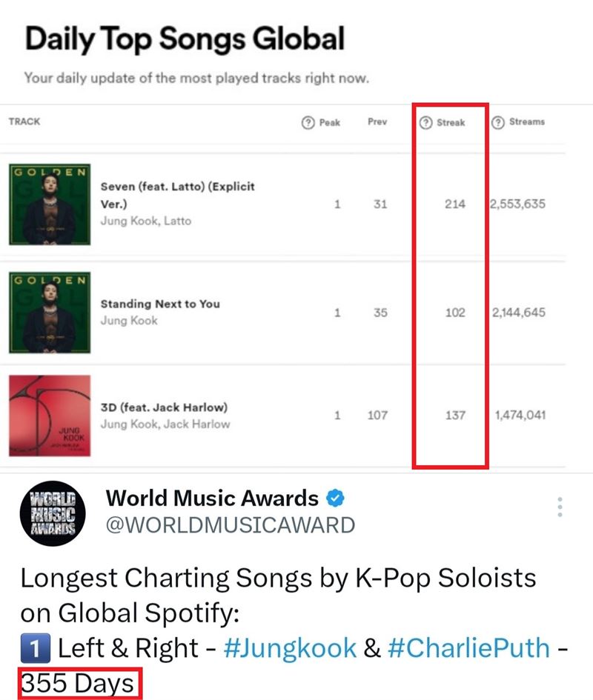Open the @WORLDMUSICAWARD handle

[x=231, y=525]
